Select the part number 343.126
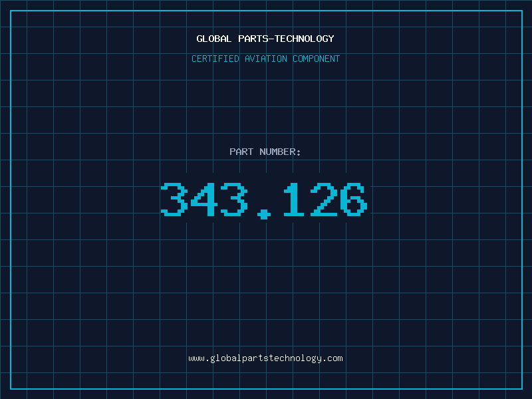Viewport: 532px width, 399px height. [x=264, y=200]
